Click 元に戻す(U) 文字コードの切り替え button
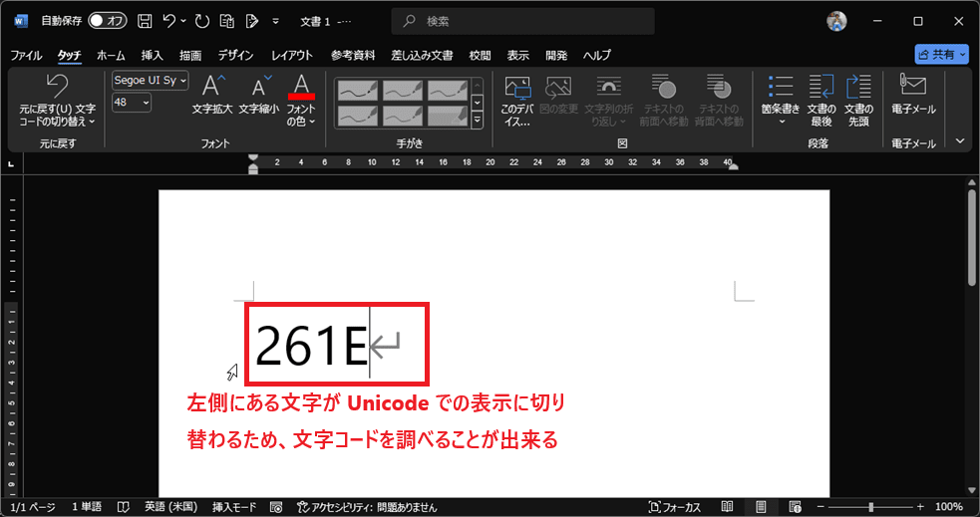The width and height of the screenshot is (980, 517). click(57, 100)
